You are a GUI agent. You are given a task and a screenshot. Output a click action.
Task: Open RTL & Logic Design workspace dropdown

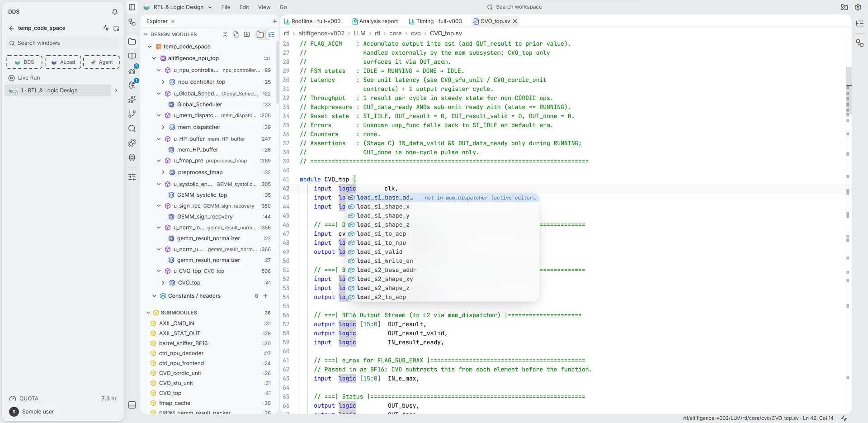pyautogui.click(x=178, y=7)
